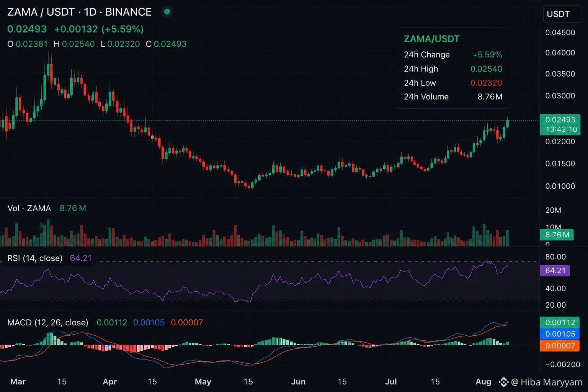The height and width of the screenshot is (392, 588).
Task: Click the 24h Change +5.59% value in stats box
Action: pyautogui.click(x=487, y=55)
